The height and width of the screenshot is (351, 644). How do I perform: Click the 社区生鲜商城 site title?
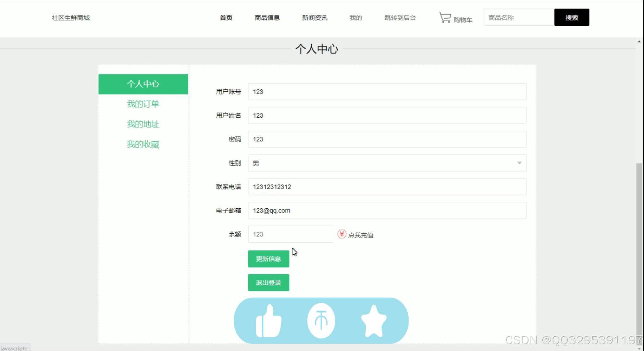[x=71, y=18]
